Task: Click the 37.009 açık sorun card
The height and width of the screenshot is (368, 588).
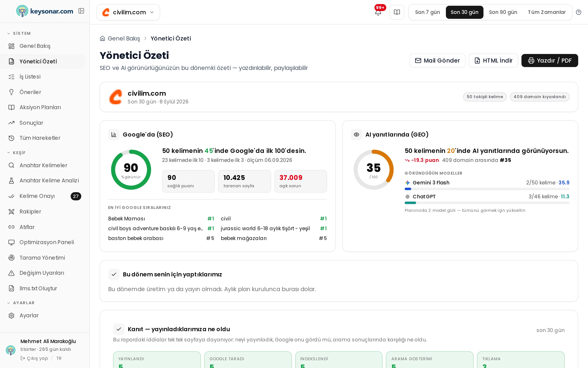Action: 301,181
